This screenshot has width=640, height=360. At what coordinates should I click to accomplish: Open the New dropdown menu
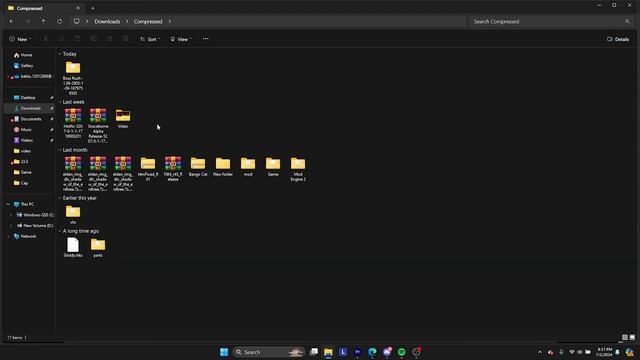tap(20, 39)
